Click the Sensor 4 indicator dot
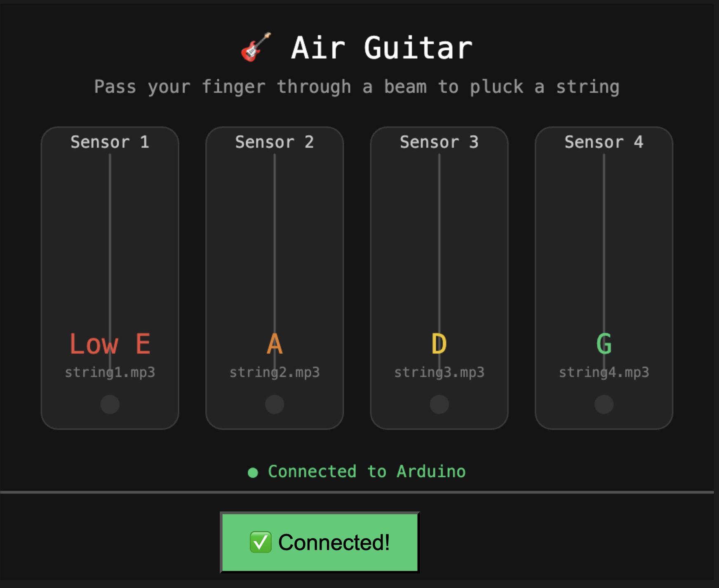This screenshot has width=719, height=588. click(604, 404)
